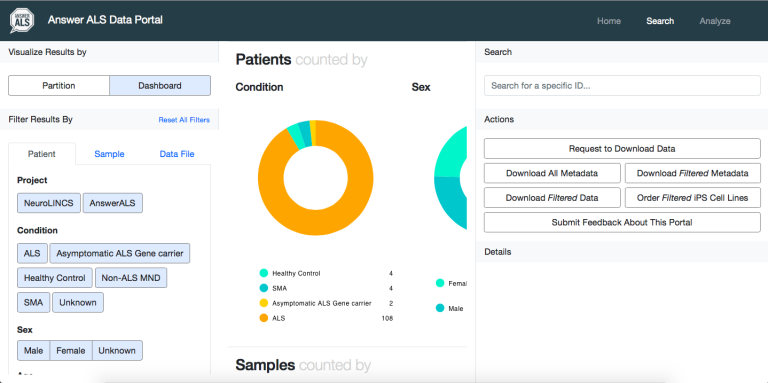Select the Sample filter tab
Viewport: 768px width, 383px height.
tap(109, 154)
